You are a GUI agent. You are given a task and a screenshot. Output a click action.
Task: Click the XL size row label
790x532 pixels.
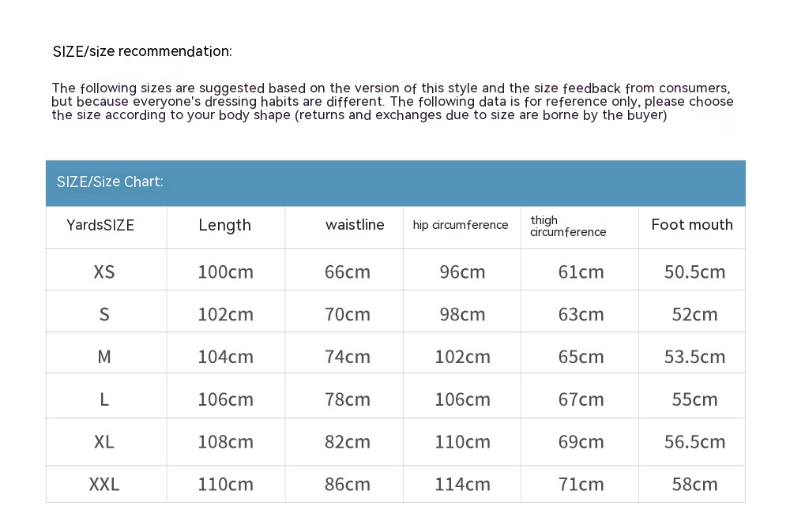click(x=104, y=441)
